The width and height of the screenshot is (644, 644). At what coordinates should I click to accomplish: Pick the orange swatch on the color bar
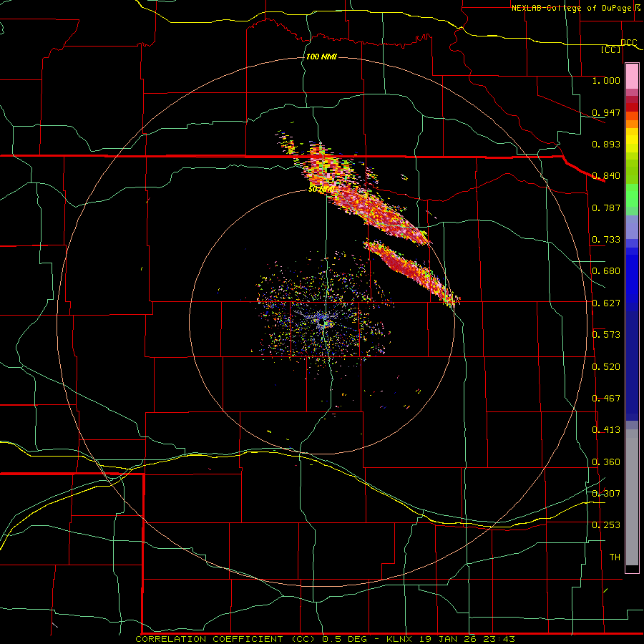632,124
